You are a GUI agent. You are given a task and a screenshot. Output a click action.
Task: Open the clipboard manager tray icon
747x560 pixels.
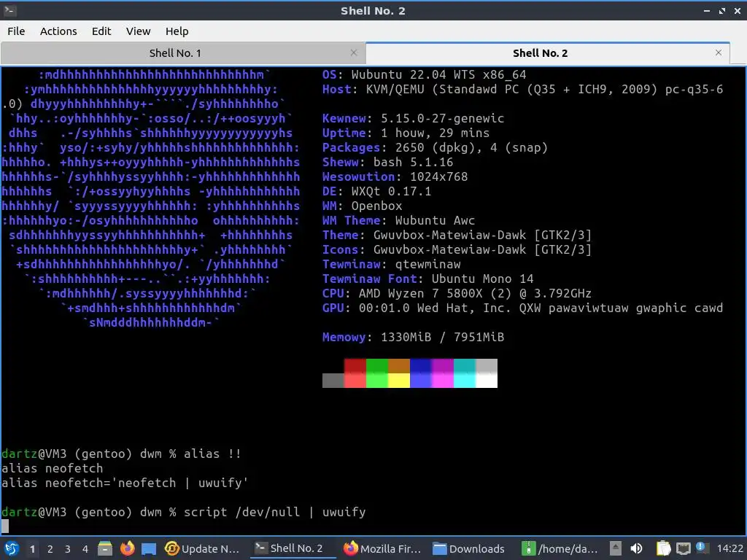pos(663,548)
